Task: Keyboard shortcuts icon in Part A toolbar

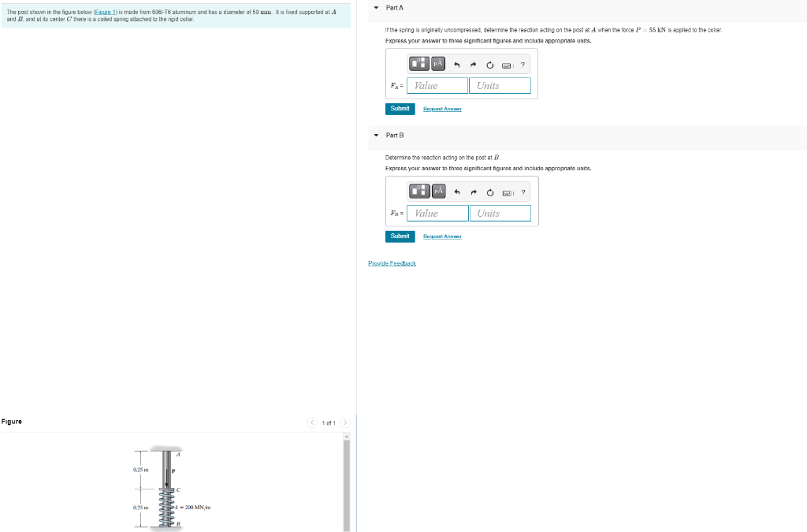Action: tap(507, 65)
